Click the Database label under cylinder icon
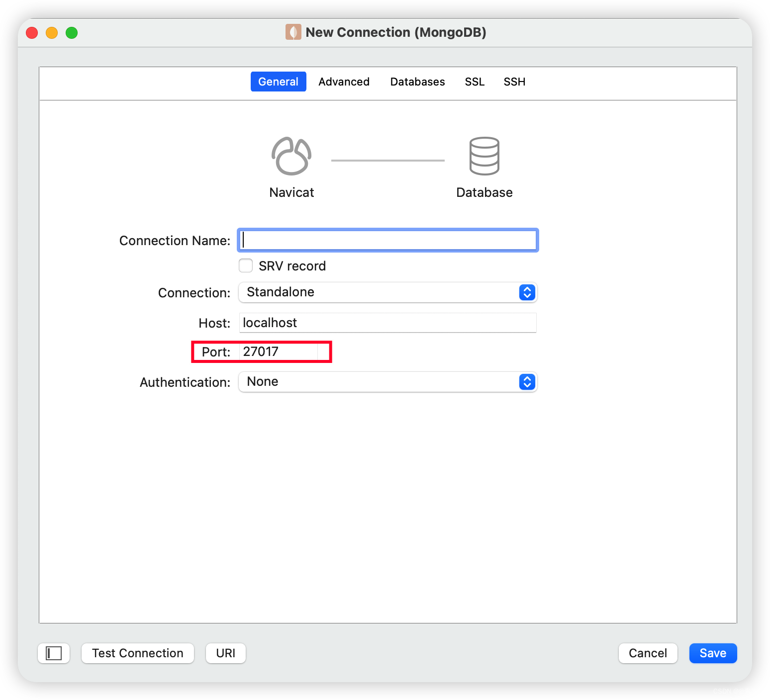Viewport: 770px width, 700px height. [484, 192]
